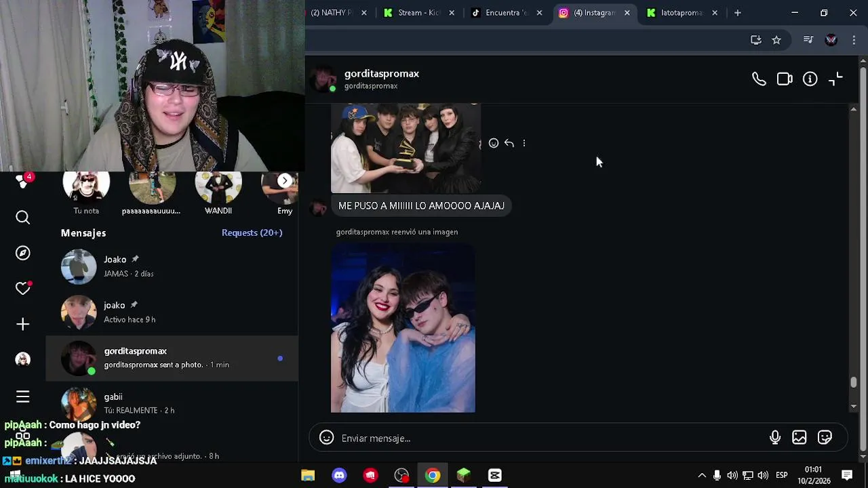Install app icon in address bar
The image size is (868, 488).
756,40
